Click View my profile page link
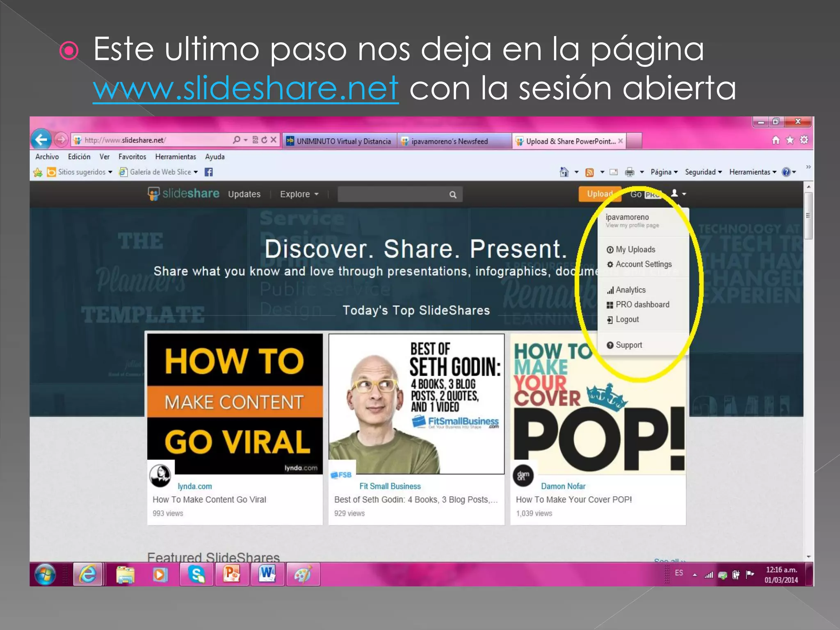The image size is (840, 630). click(632, 225)
